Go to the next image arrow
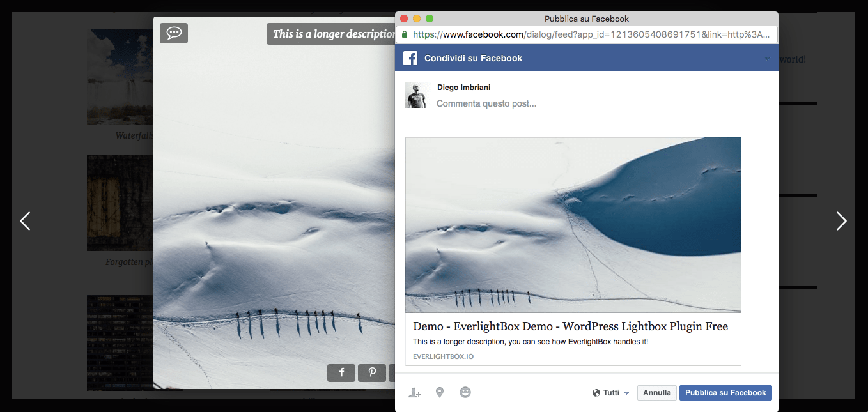Viewport: 868px width, 412px height. tap(842, 221)
